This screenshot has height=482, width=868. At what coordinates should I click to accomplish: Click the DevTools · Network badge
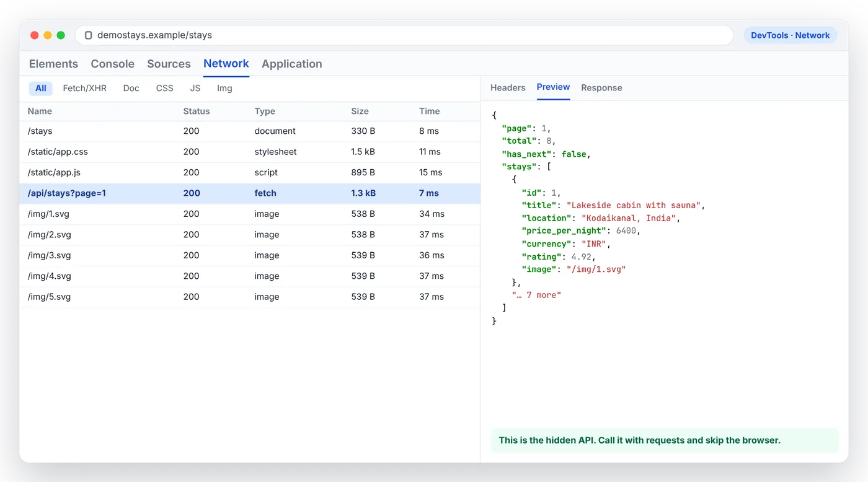pos(790,35)
